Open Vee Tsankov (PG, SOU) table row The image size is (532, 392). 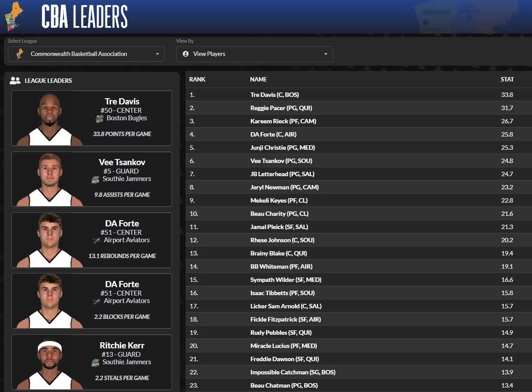359,161
